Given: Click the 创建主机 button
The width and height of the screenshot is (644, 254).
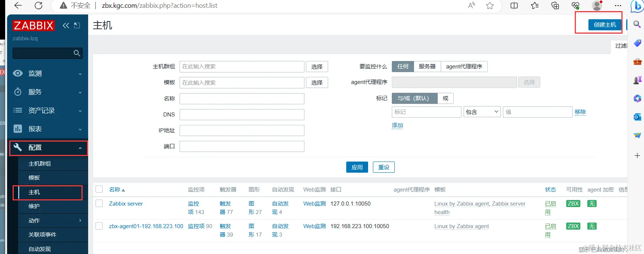Looking at the screenshot, I should tap(605, 25).
